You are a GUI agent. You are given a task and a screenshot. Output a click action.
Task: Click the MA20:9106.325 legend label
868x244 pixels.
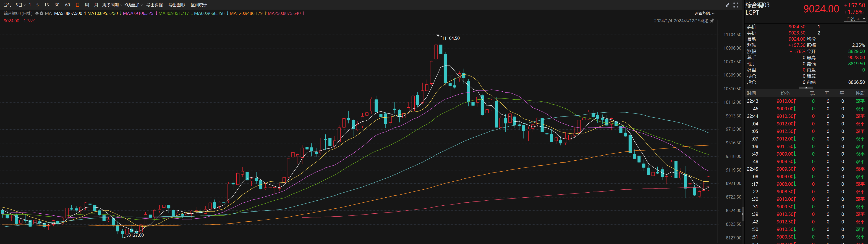(x=138, y=13)
